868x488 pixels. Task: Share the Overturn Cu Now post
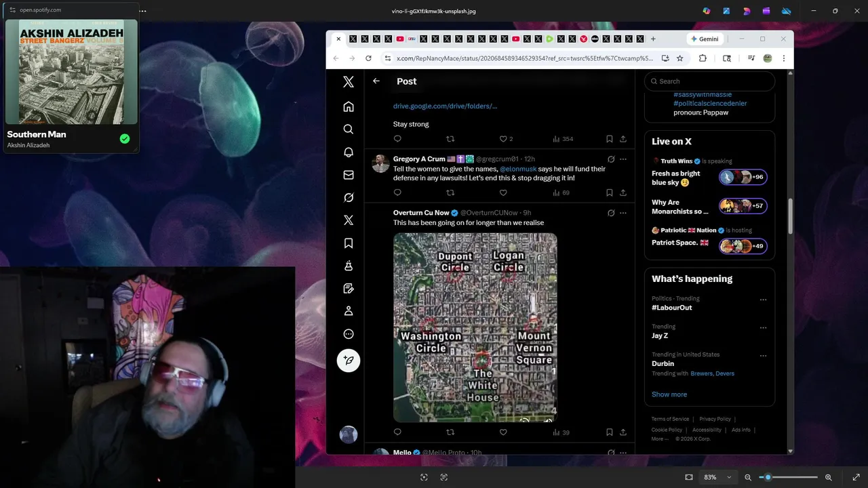[x=623, y=432]
